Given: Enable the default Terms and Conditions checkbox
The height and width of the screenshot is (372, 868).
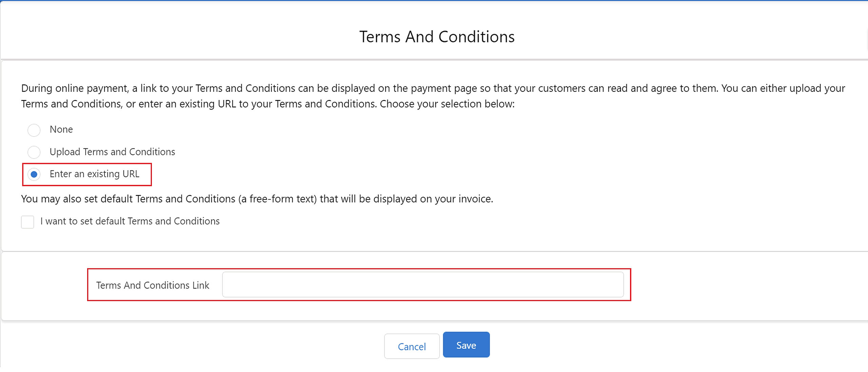Looking at the screenshot, I should (27, 222).
